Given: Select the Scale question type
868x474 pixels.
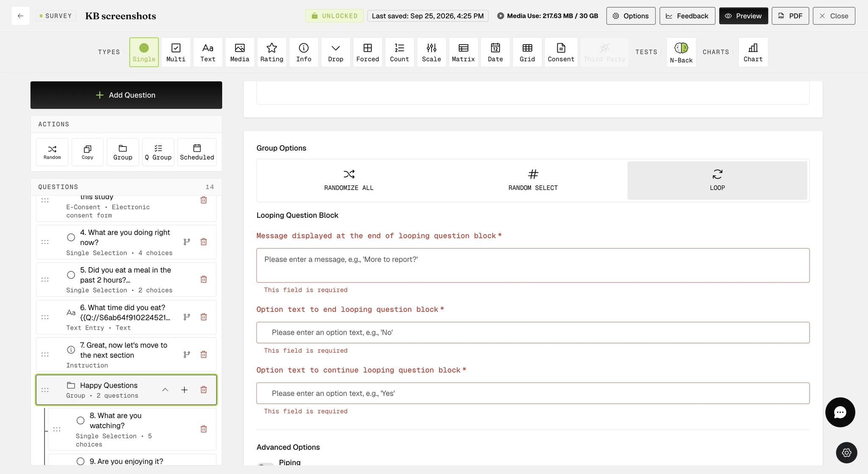Looking at the screenshot, I should 431,52.
